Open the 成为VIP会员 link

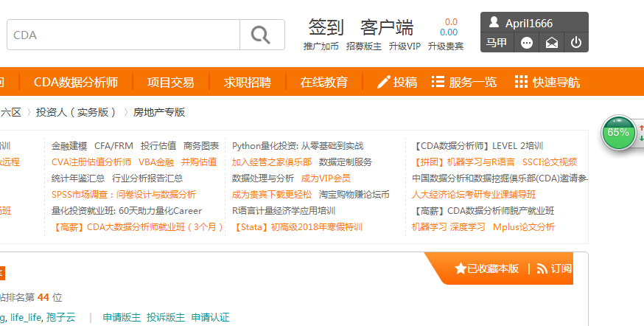(326, 178)
